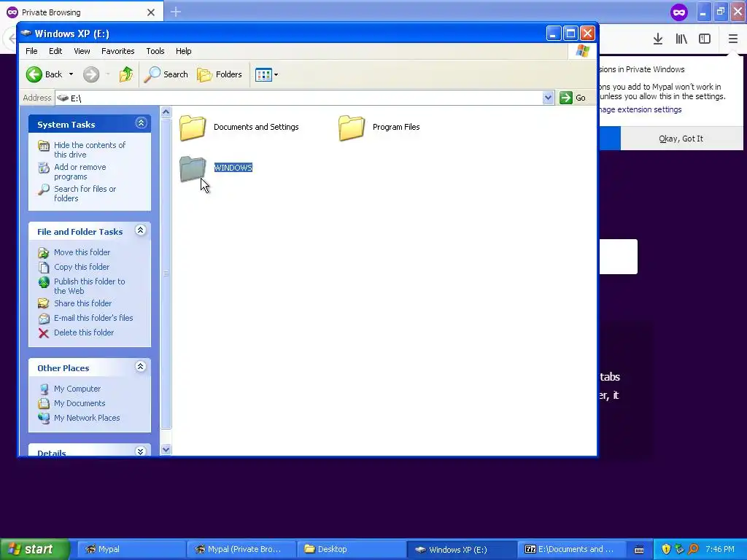Open the Edit menu
Viewport: 747px width, 560px height.
click(x=55, y=51)
